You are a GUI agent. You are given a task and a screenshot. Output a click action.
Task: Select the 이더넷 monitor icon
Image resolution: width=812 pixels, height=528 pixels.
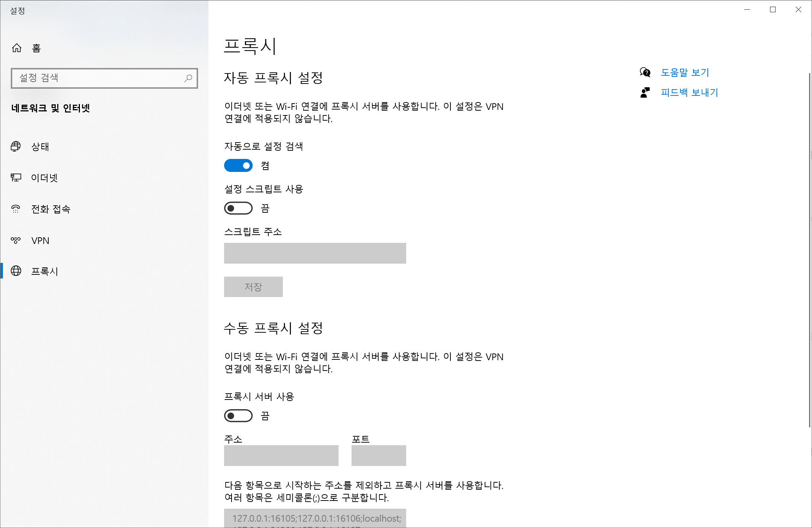(x=16, y=177)
